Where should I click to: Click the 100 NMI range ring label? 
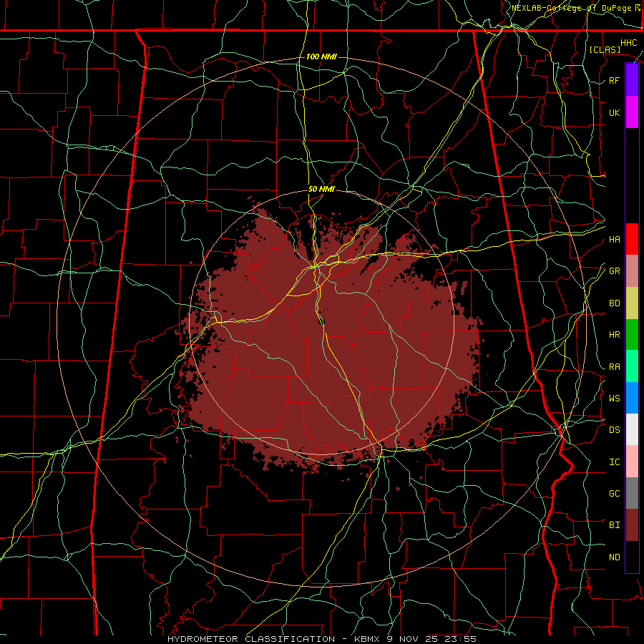[321, 57]
